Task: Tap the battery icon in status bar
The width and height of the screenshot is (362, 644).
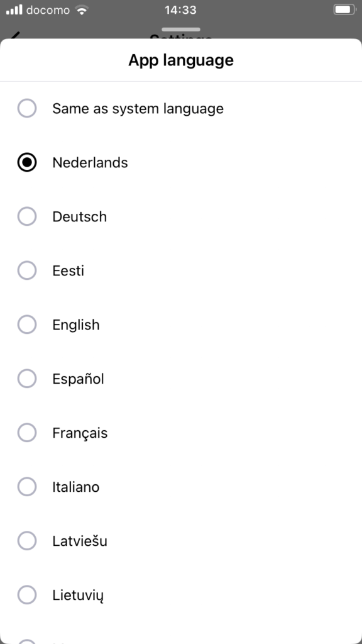Action: [x=344, y=9]
